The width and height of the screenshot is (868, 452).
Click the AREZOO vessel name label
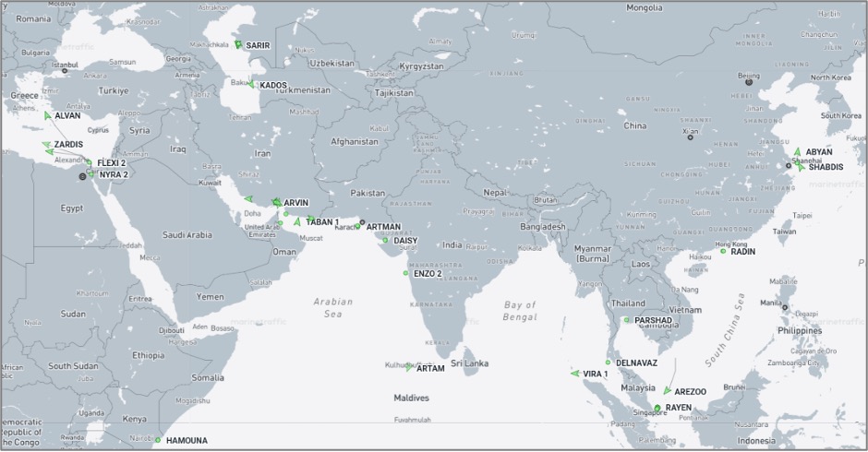click(x=691, y=392)
